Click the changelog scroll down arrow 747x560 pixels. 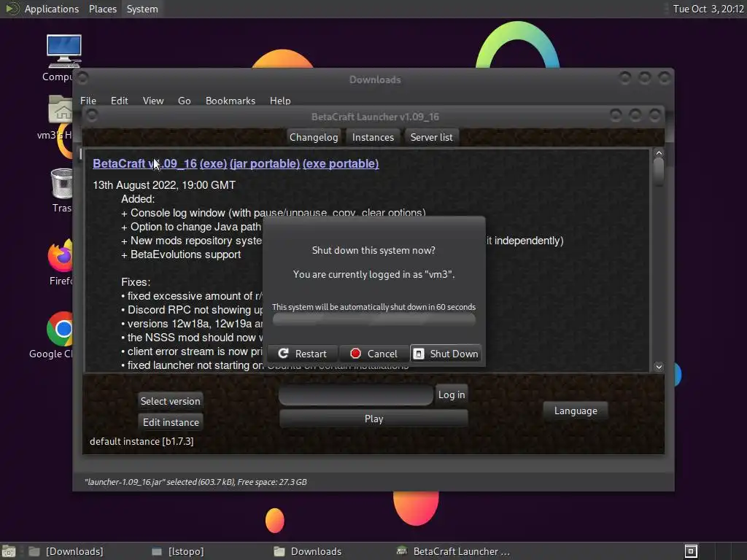[x=659, y=366]
